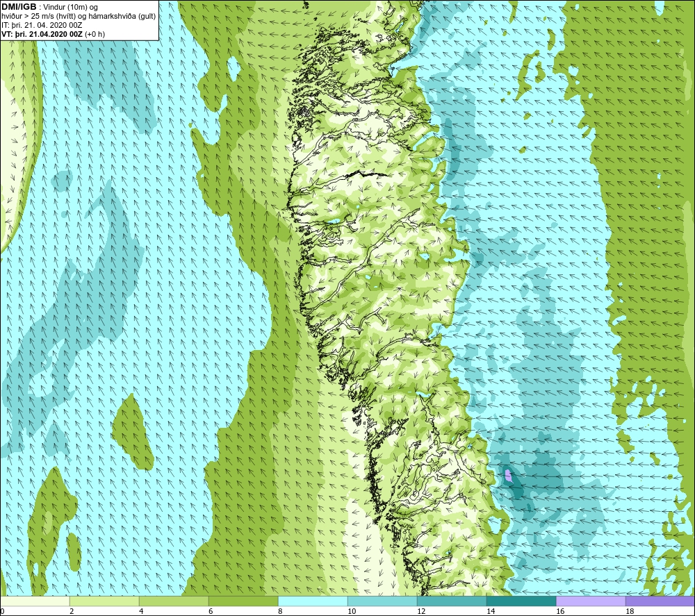
Task: Click the legend tick label '4'
Action: point(141,611)
